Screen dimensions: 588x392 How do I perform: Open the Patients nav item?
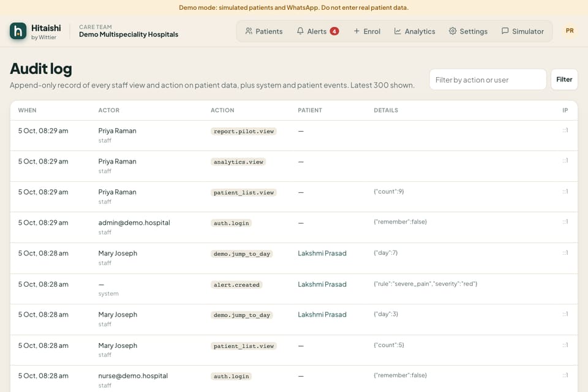(x=264, y=31)
